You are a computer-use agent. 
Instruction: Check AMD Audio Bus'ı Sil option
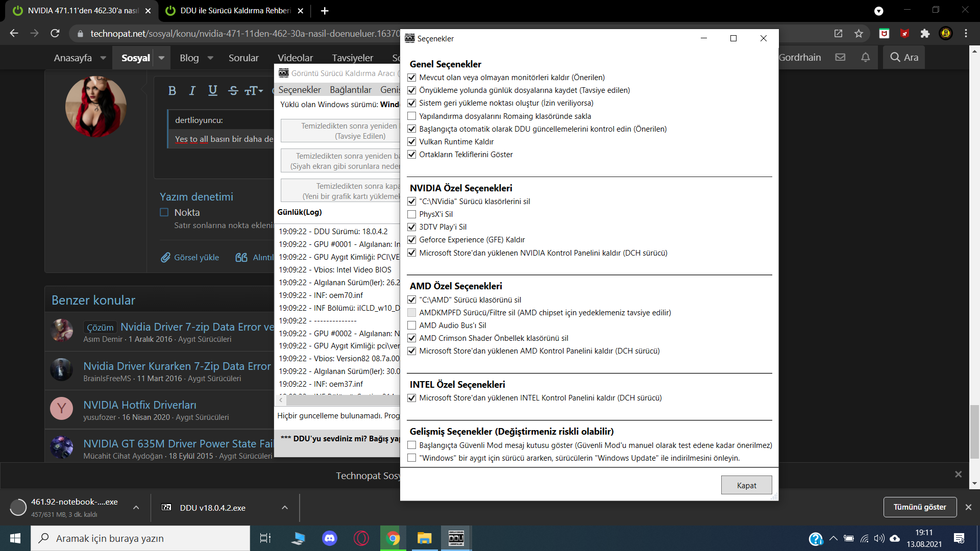412,325
